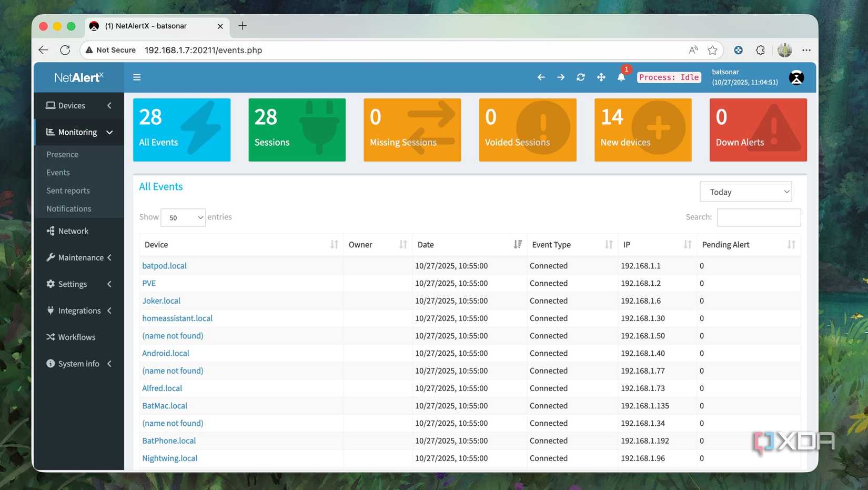
Task: Open the browser extensions puzzle icon
Action: (x=760, y=50)
